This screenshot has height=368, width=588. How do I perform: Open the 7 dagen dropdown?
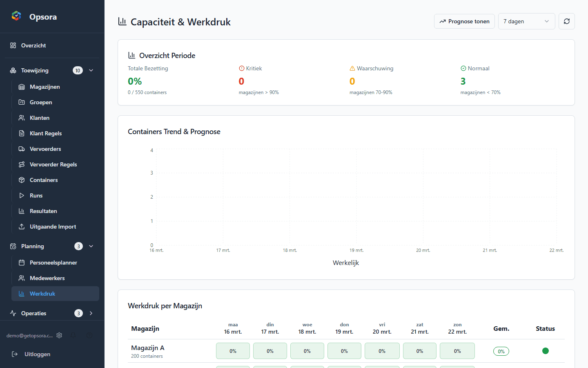[526, 21]
